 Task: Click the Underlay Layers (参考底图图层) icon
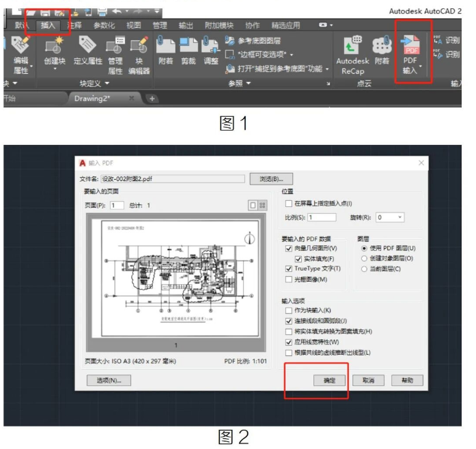[x=229, y=40]
